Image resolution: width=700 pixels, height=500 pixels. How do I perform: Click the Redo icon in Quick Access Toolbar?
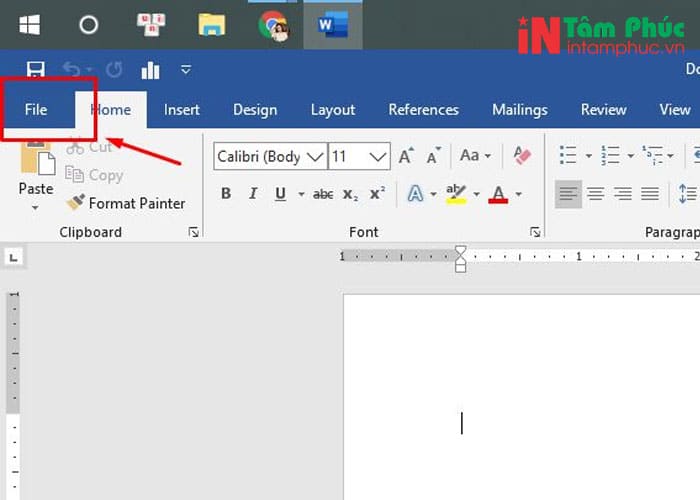(x=114, y=70)
